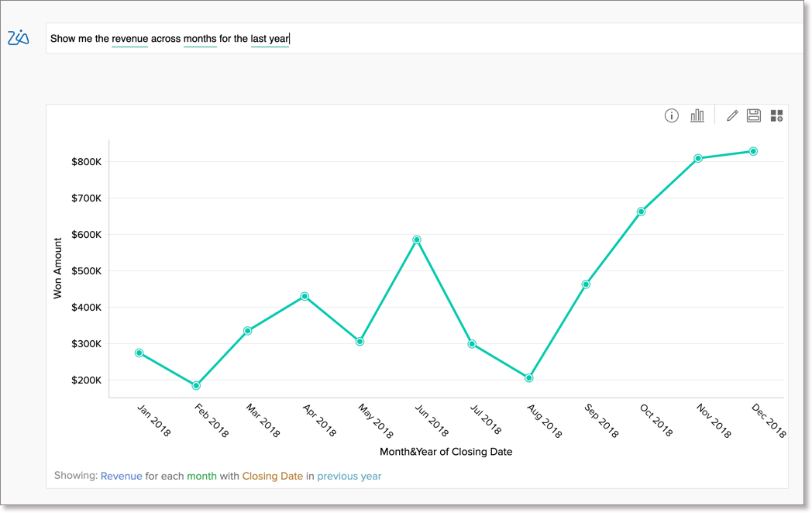Viewport: 812px width, 513px height.
Task: Select 'month' in the Showing summary
Action: tap(201, 476)
